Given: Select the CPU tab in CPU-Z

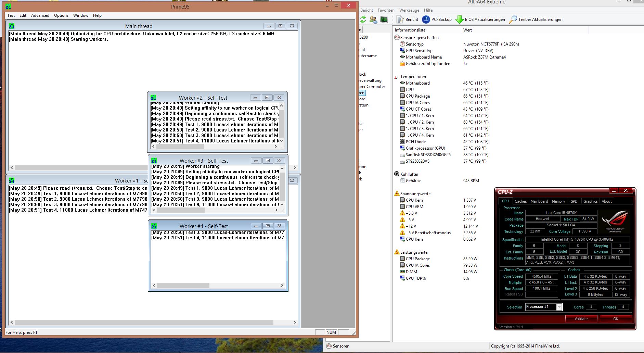Looking at the screenshot, I should coord(505,201).
